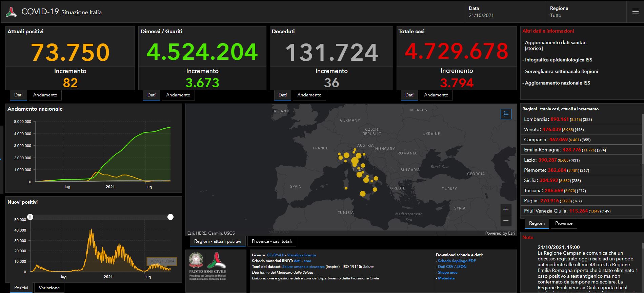Switch to Andamento tab under Attuali positivi
The width and height of the screenshot is (644, 293).
click(x=45, y=95)
